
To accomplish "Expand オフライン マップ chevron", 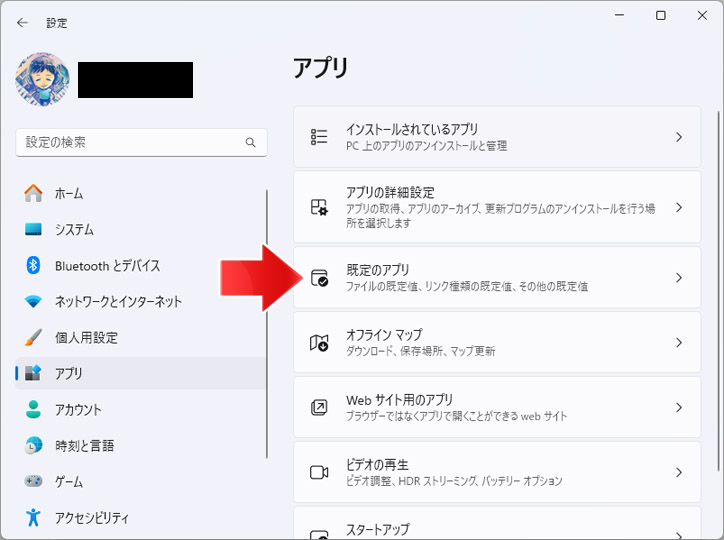I will tap(679, 342).
